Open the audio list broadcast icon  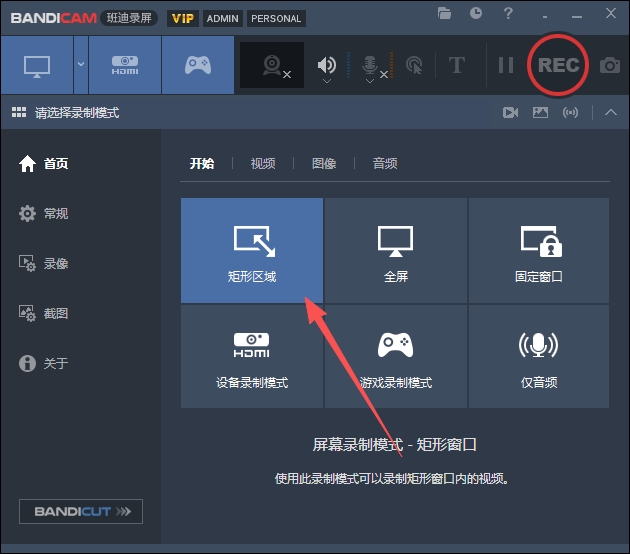pyautogui.click(x=571, y=112)
